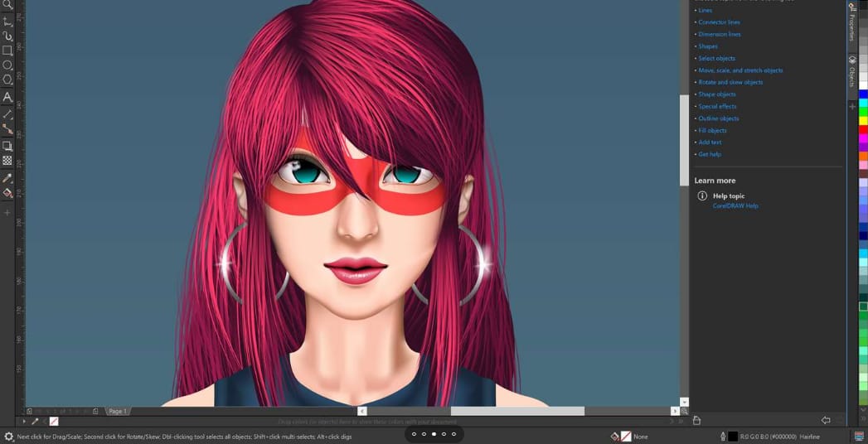The image size is (868, 444).
Task: Click the settings gear in status bar
Action: 8,437
